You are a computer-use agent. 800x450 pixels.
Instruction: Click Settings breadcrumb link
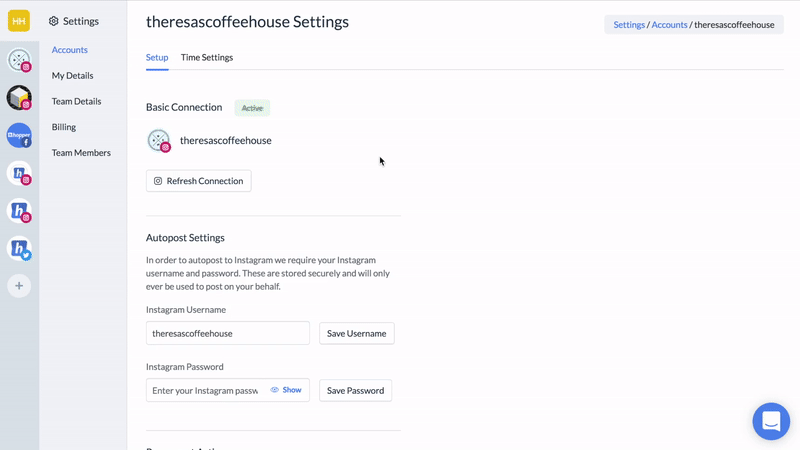[x=629, y=24]
